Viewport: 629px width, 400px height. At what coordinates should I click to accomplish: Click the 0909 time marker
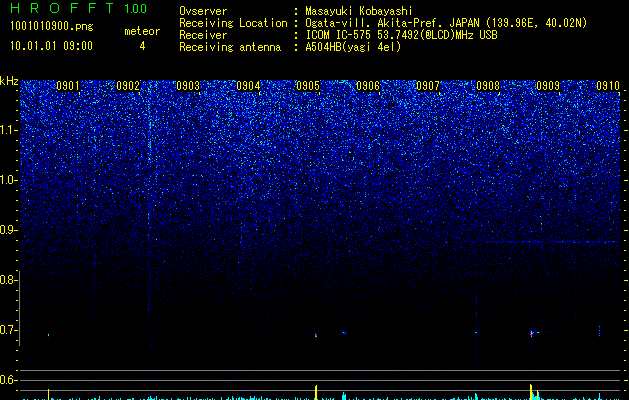[548, 86]
